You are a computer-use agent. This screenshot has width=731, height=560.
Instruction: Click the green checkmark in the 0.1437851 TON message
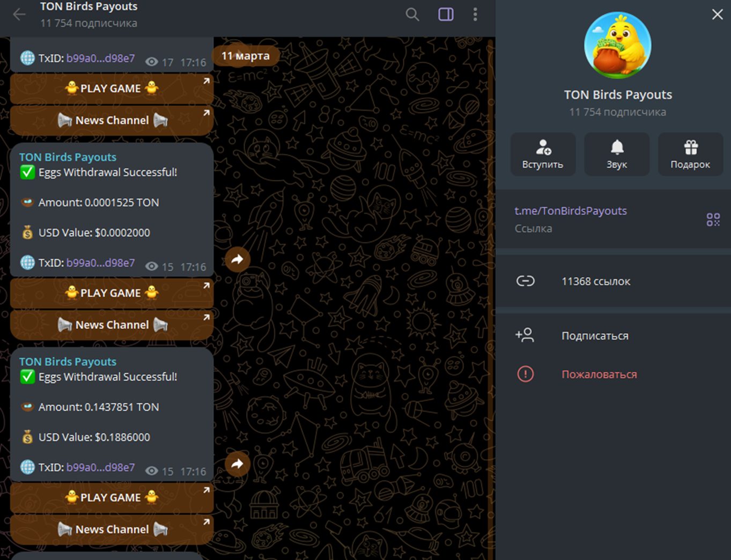point(27,377)
